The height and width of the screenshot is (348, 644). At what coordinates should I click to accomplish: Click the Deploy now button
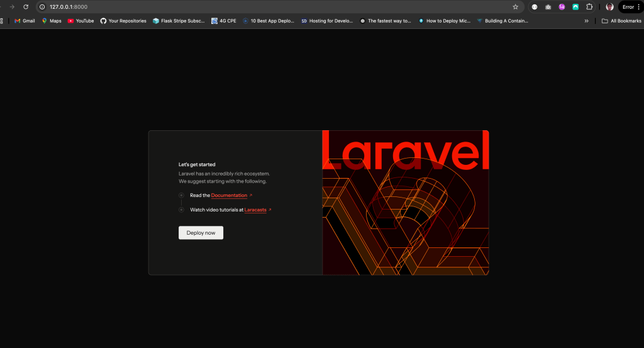[201, 233]
